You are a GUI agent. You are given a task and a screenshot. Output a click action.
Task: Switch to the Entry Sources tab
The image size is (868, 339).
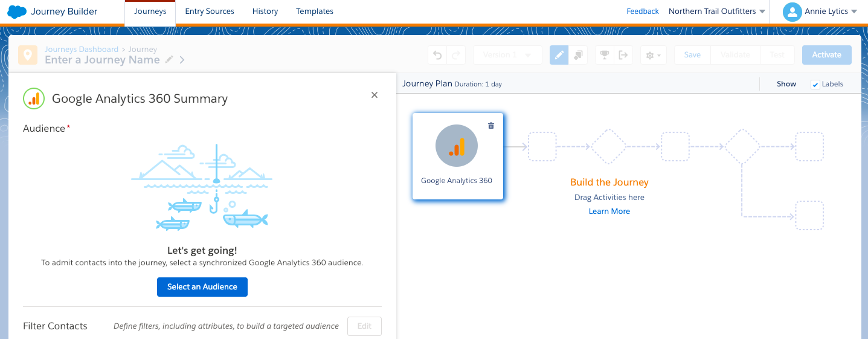tap(209, 11)
